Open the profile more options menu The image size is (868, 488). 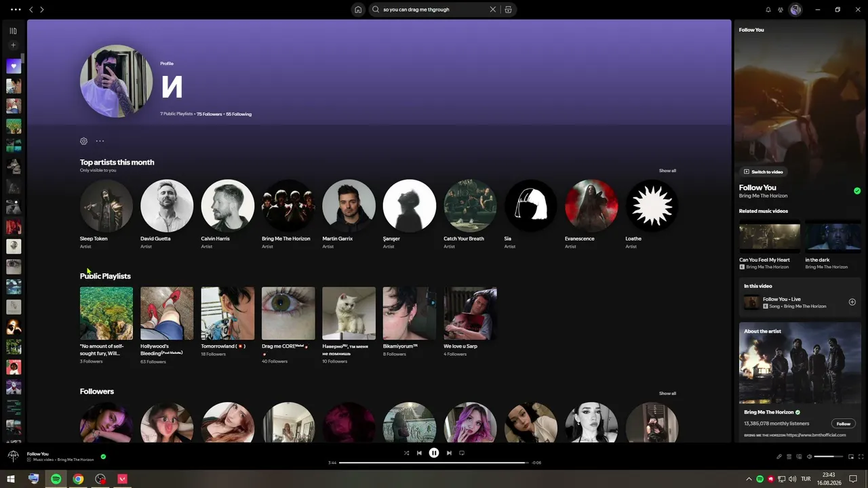tap(100, 141)
